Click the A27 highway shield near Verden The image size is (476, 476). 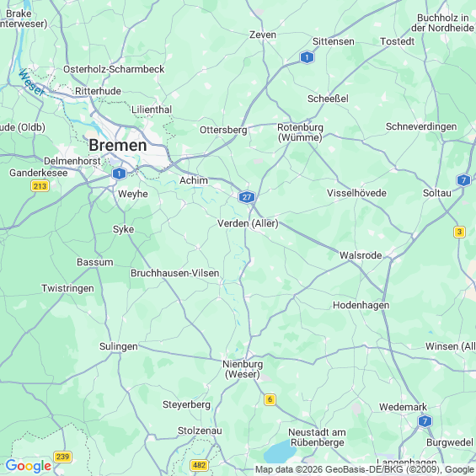pyautogui.click(x=247, y=197)
